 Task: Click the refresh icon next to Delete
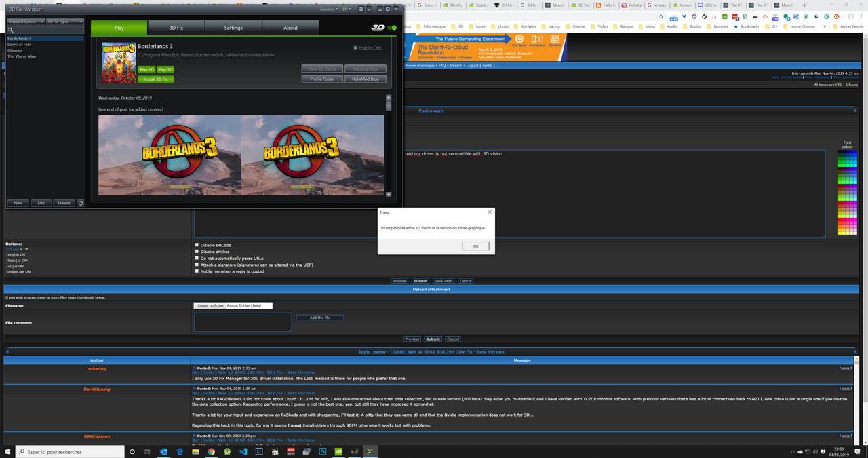coord(81,203)
